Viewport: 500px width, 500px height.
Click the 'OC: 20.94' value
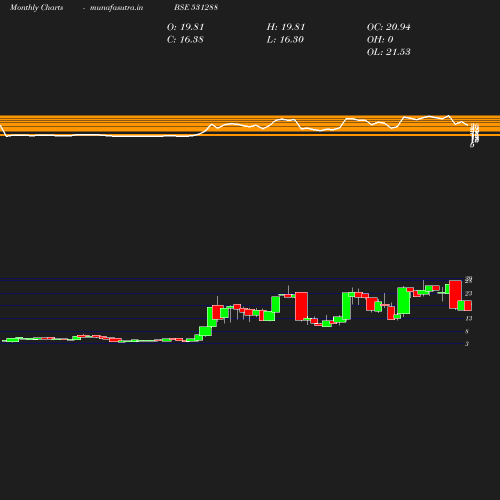389,27
